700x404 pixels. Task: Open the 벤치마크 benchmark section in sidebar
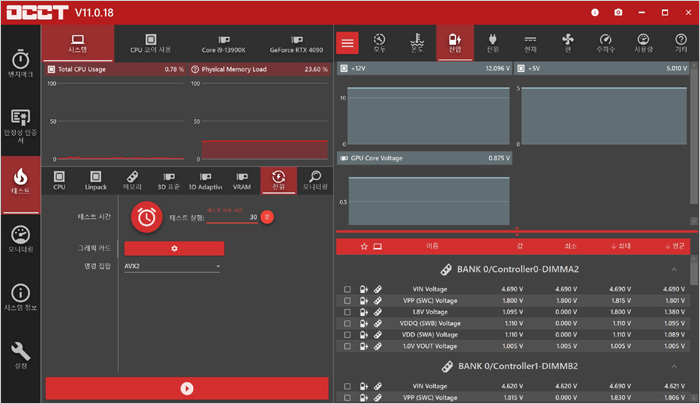pyautogui.click(x=21, y=64)
